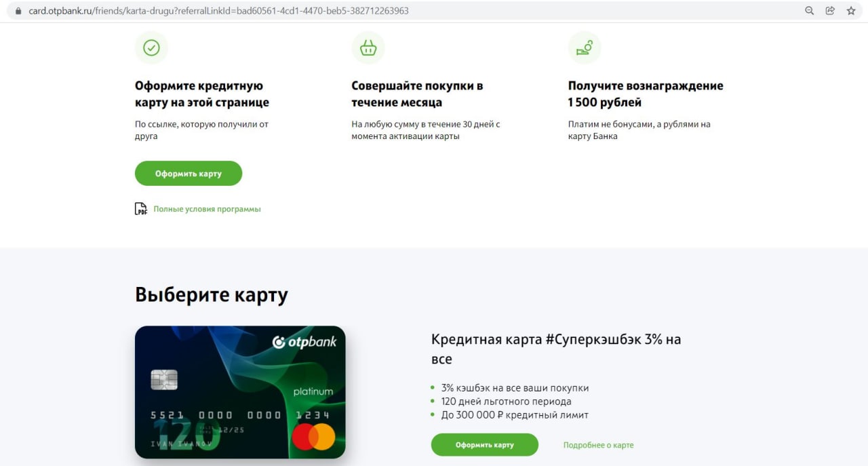This screenshot has height=466, width=868.
Task: Click the "Выберите карту" heading
Action: point(212,295)
